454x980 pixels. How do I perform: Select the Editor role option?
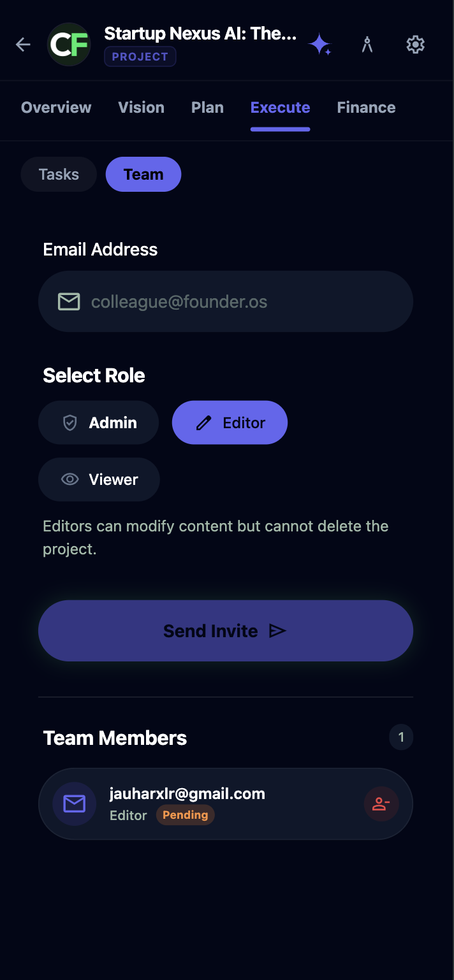coord(230,422)
